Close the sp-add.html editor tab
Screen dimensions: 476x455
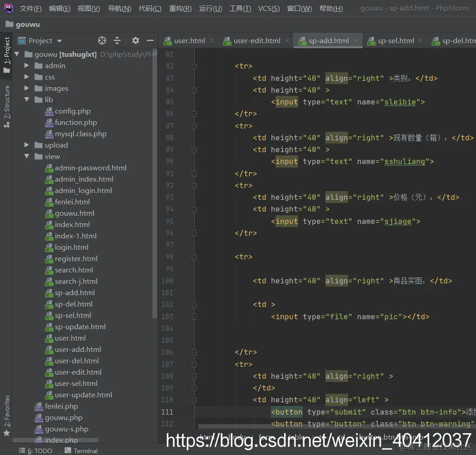(x=356, y=40)
